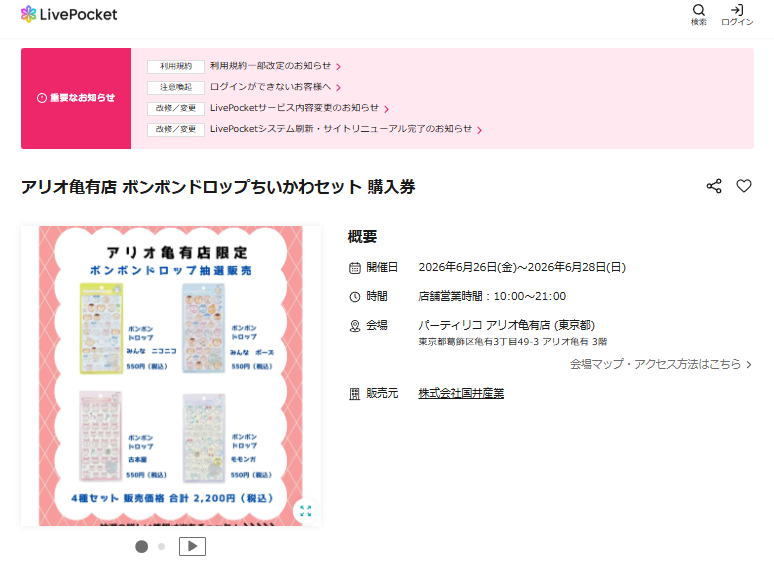Click the date text 2026年6月26日(金)～2026年6月28日(日)
The height and width of the screenshot is (569, 774).
(x=522, y=267)
